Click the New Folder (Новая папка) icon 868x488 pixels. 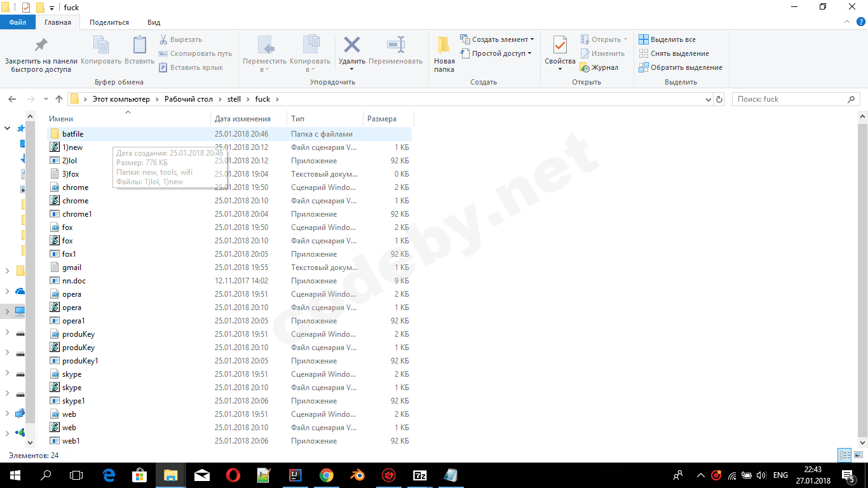point(444,47)
